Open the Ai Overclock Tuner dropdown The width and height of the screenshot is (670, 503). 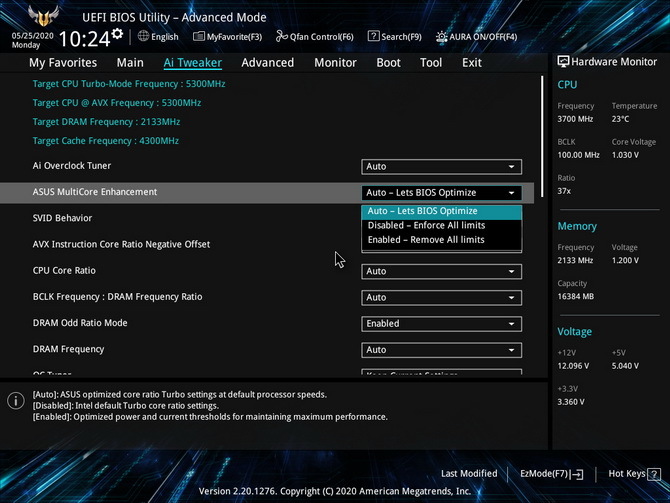pyautogui.click(x=441, y=167)
